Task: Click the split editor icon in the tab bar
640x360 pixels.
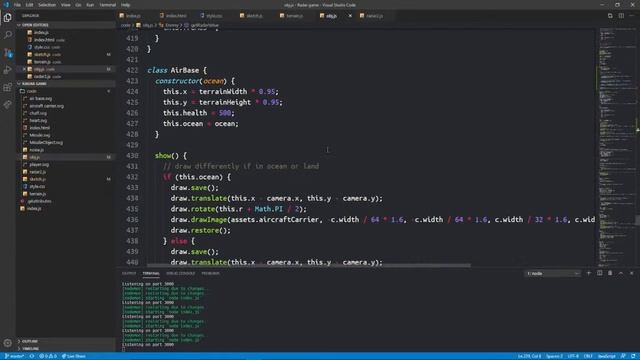Action: point(621,16)
